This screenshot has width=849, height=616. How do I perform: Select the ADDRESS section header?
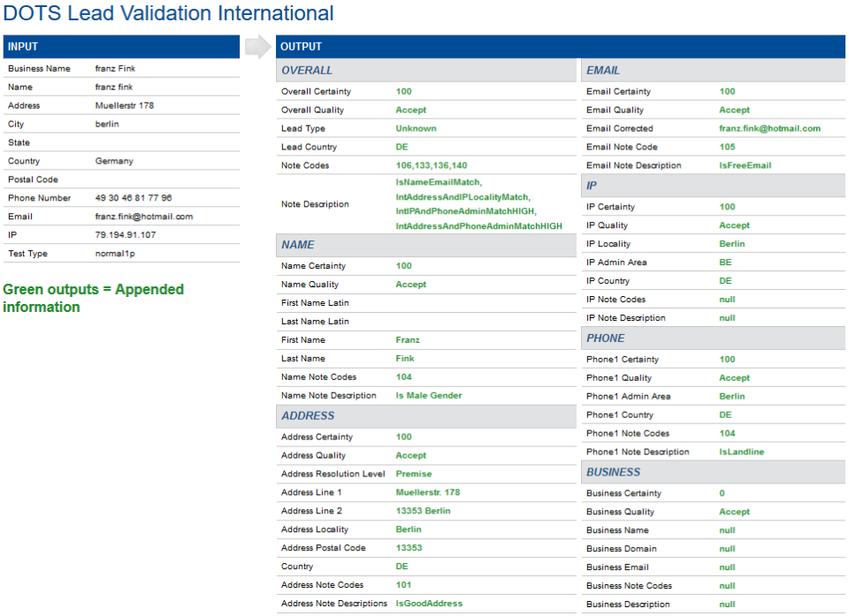pyautogui.click(x=425, y=415)
